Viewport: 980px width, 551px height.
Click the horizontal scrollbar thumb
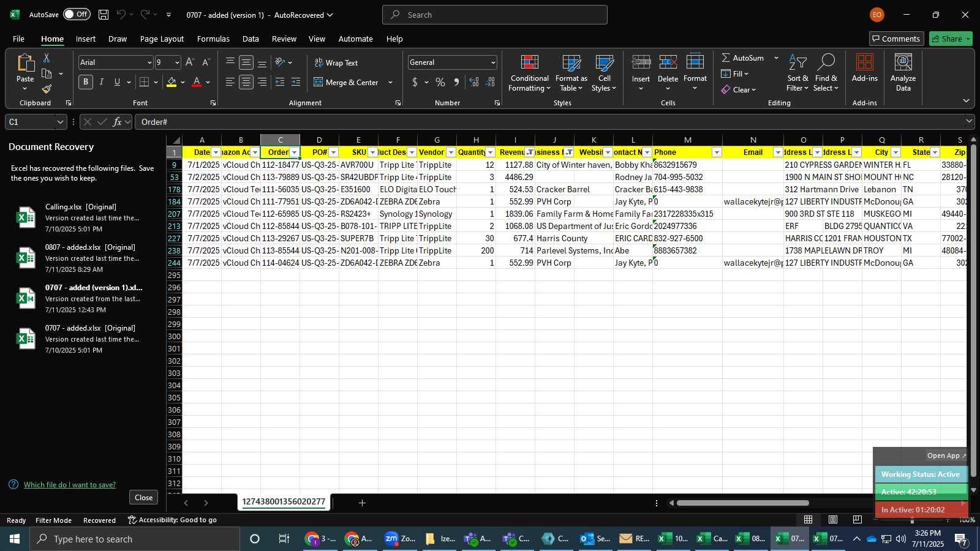pyautogui.click(x=742, y=503)
